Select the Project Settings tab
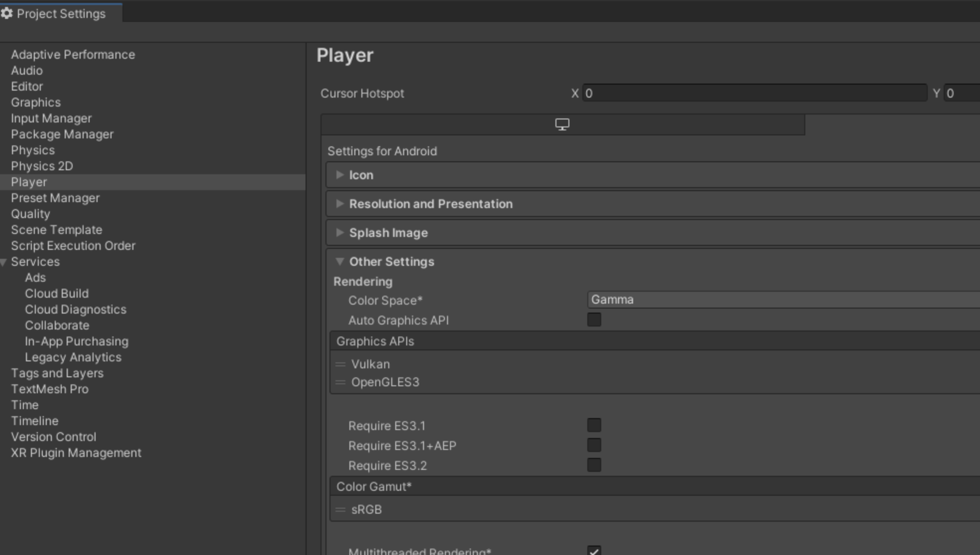 point(61,13)
